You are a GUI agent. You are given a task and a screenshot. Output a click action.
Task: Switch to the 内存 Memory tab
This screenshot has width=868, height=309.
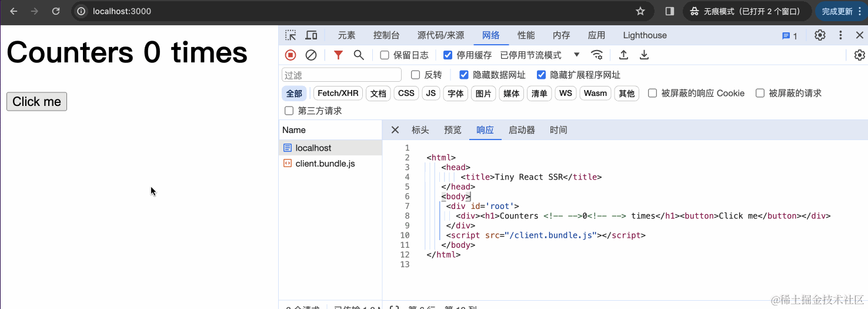pos(561,35)
